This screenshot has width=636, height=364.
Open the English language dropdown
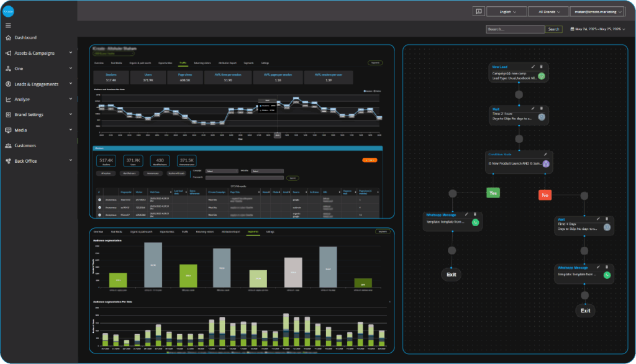tap(506, 11)
